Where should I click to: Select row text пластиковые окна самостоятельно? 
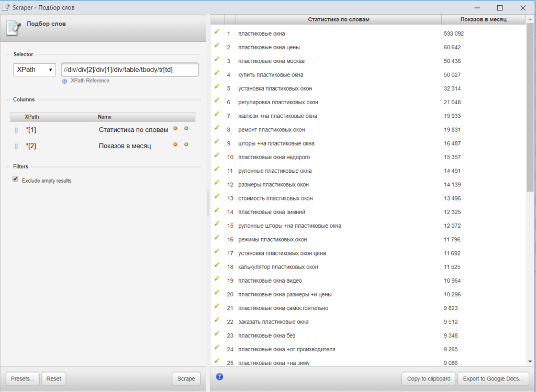[283, 308]
